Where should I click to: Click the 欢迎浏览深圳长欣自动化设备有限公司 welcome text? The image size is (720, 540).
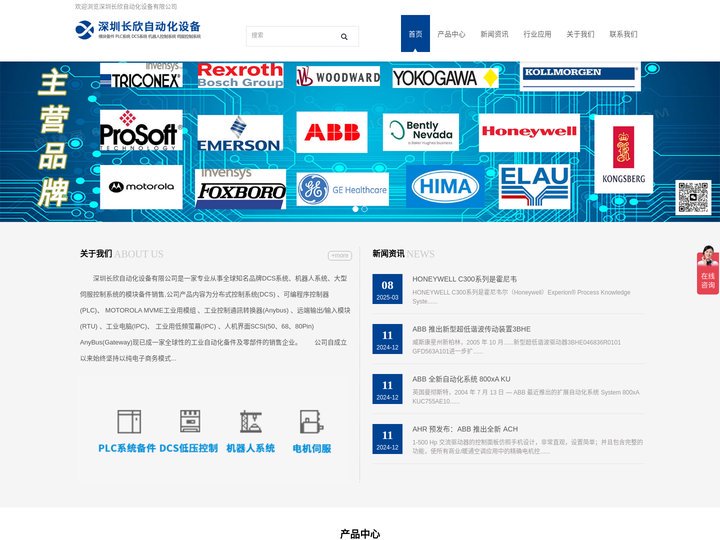click(126, 6)
